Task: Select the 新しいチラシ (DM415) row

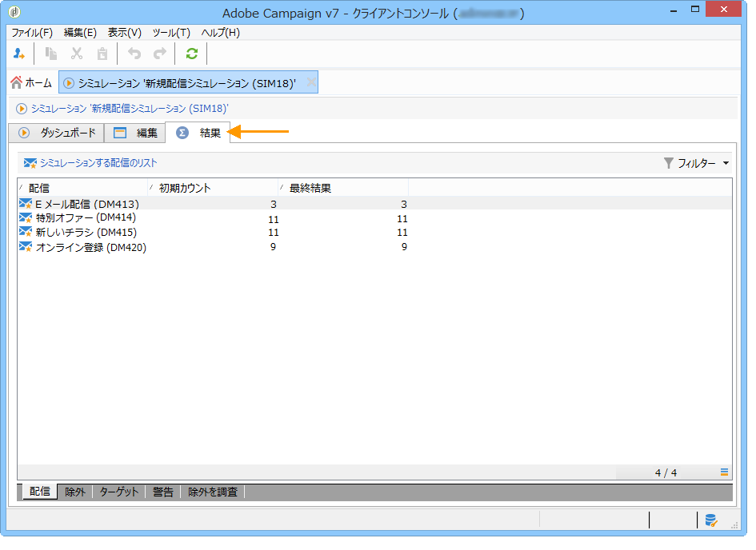Action: click(x=374, y=232)
